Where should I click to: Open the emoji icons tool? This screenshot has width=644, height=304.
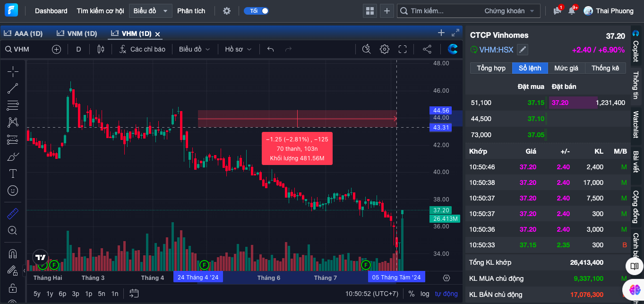tap(13, 191)
